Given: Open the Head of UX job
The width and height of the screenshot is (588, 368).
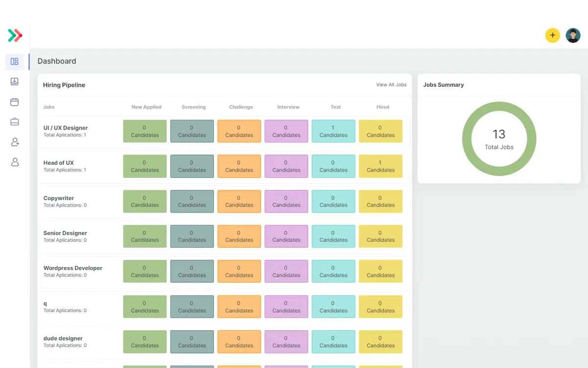Looking at the screenshot, I should coord(59,163).
